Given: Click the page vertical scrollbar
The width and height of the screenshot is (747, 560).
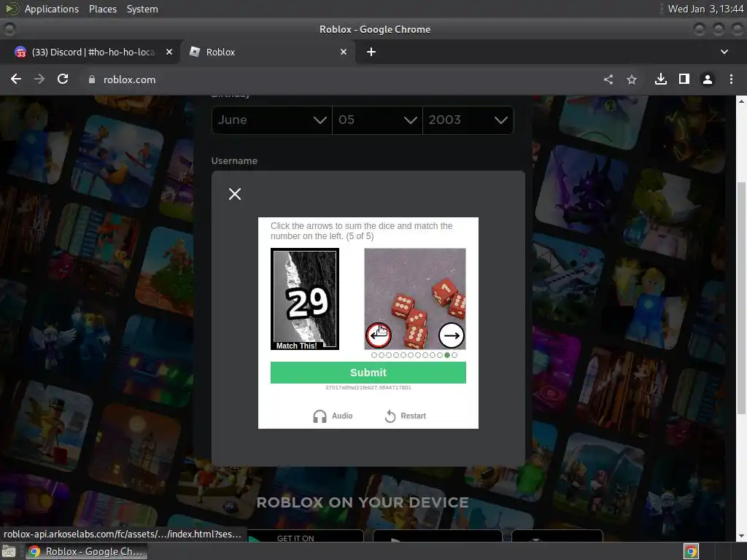Looking at the screenshot, I should point(741,298).
